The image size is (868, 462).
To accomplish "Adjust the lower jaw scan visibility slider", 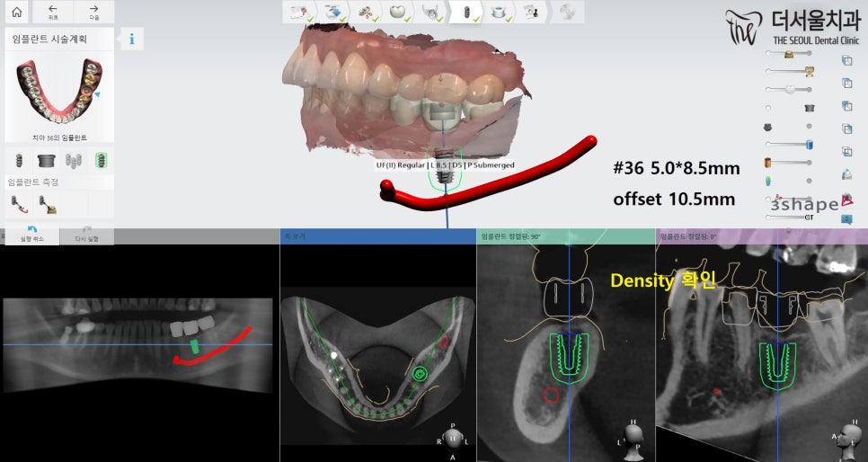I will [x=790, y=71].
